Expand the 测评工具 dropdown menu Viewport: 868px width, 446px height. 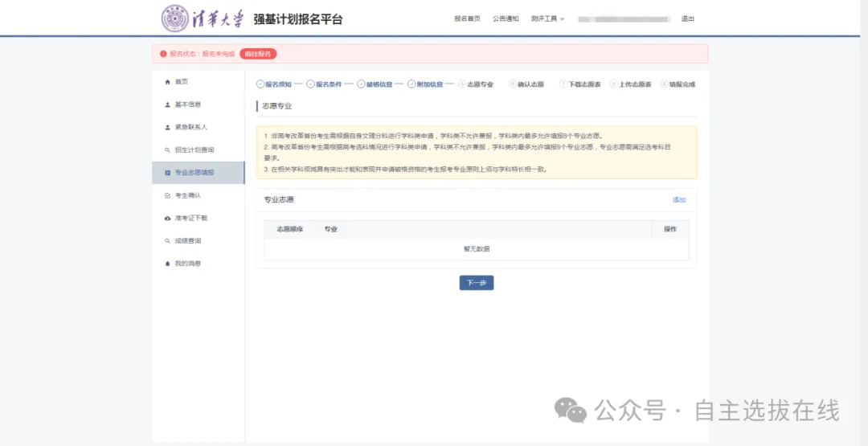point(547,18)
